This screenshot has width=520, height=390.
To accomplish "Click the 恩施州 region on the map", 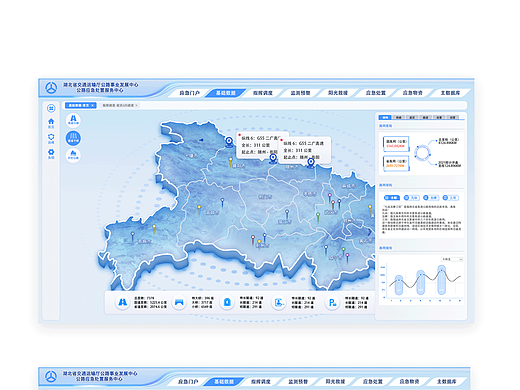I will [x=143, y=241].
